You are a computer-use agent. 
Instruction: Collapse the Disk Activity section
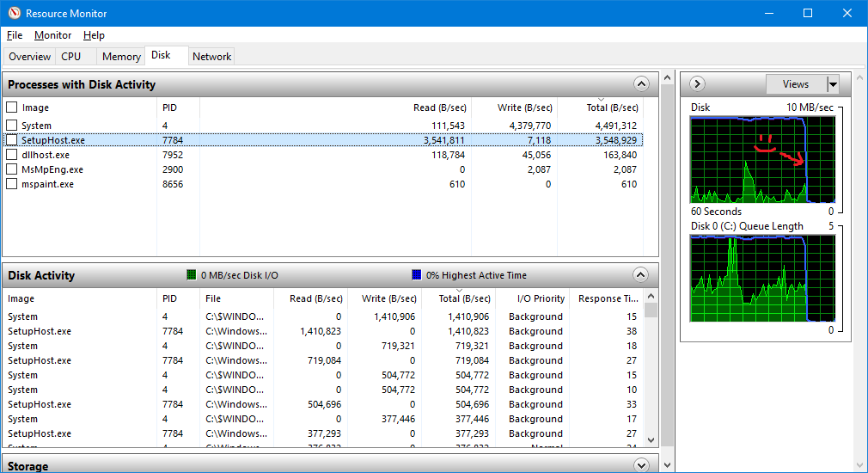coord(640,274)
